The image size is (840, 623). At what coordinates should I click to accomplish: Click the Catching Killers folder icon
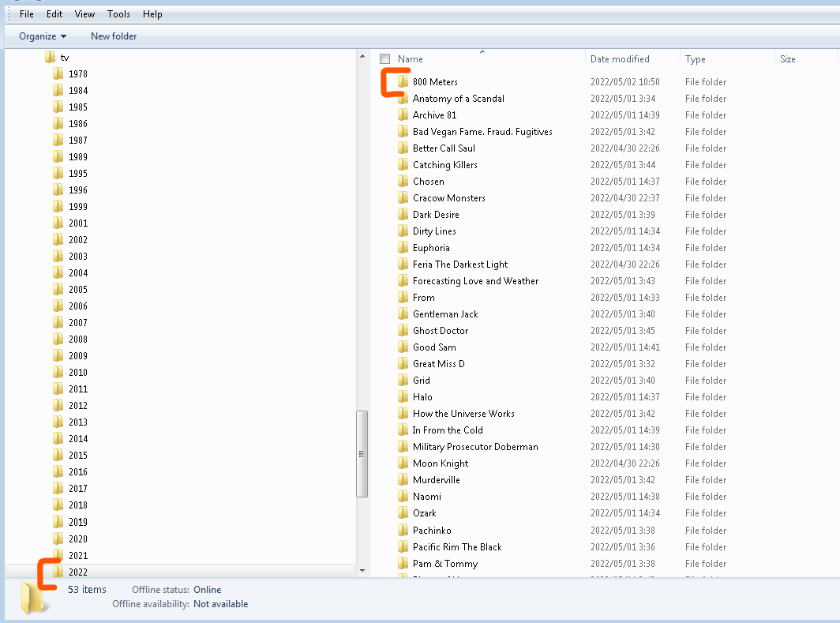[403, 164]
